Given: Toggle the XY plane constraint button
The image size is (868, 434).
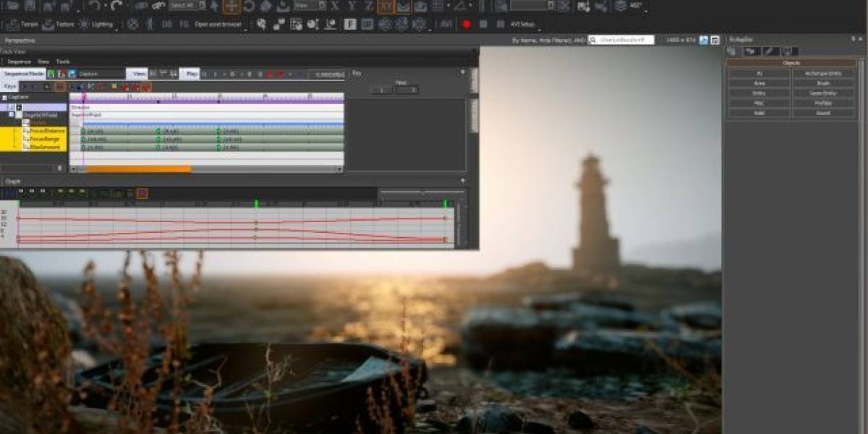Looking at the screenshot, I should coord(386,7).
